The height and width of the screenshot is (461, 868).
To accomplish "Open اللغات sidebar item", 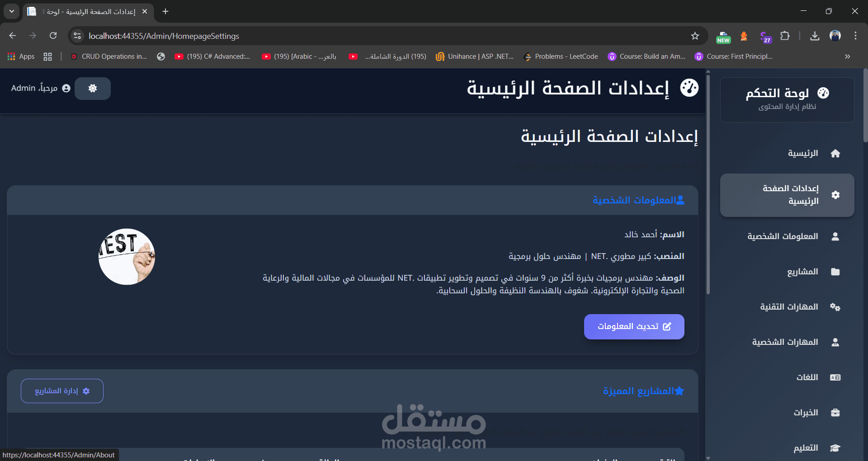I will [787, 377].
